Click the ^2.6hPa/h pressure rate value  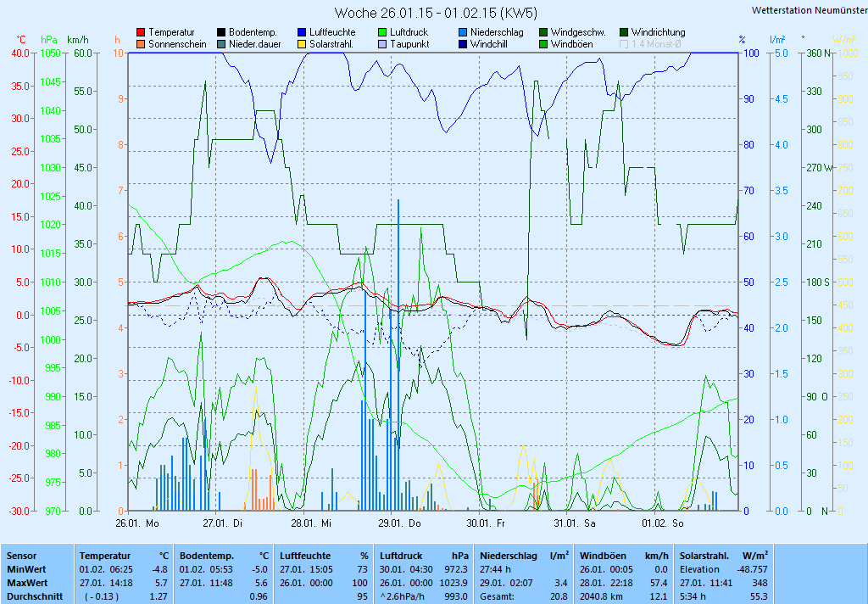pyautogui.click(x=403, y=597)
